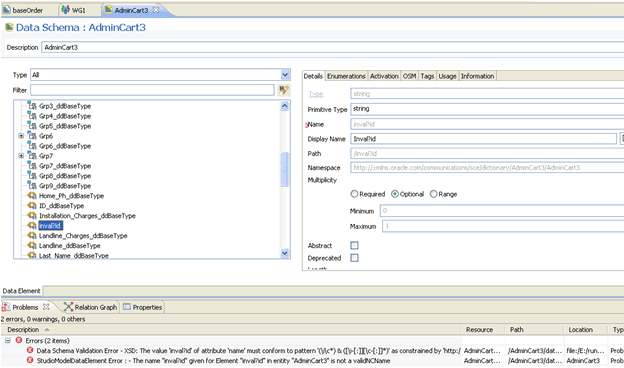Click the Home_Ph_ddBaseType element icon

coord(32,196)
